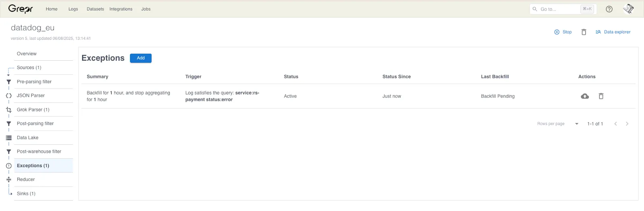Click the Last Backfill column header

click(x=495, y=77)
